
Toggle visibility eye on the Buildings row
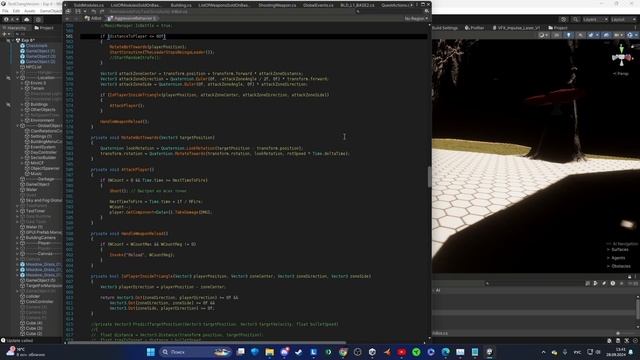point(8,104)
